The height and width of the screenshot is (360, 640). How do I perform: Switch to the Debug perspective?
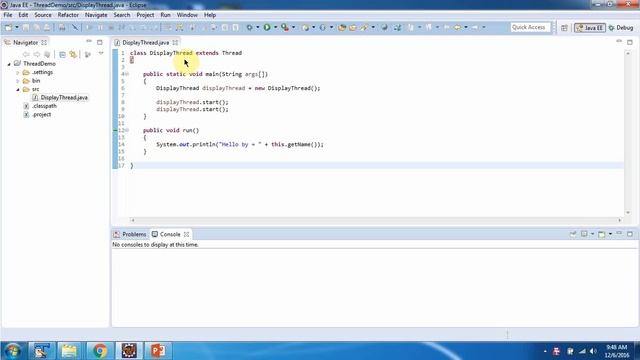621,28
